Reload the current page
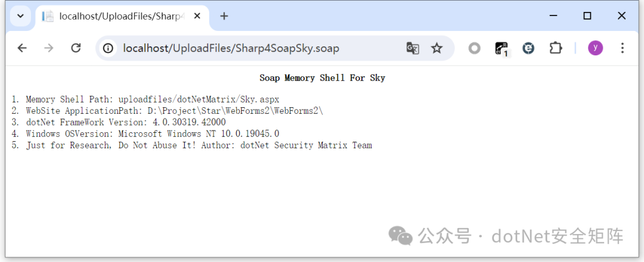The image size is (644, 262). 76,48
